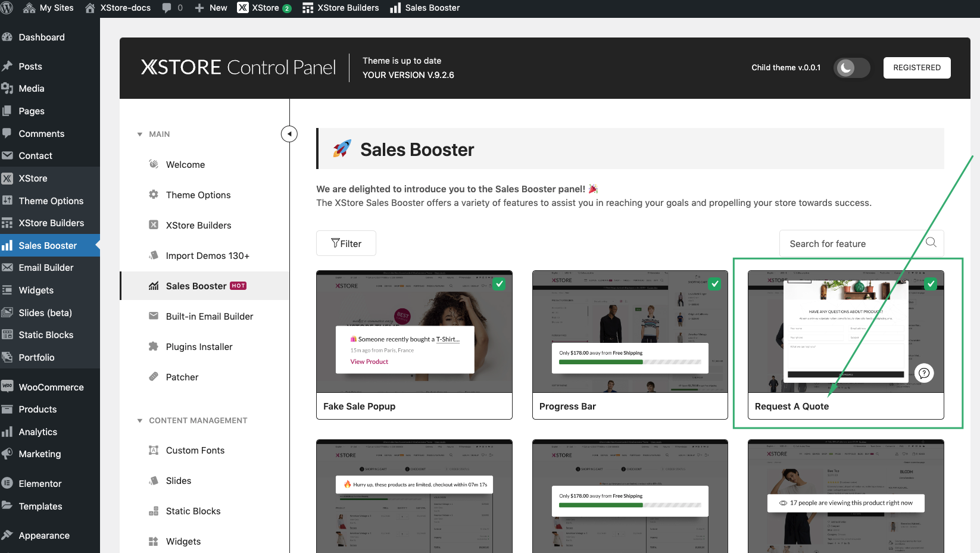
Task: Toggle Request A Quote enabled checkmark
Action: click(931, 284)
